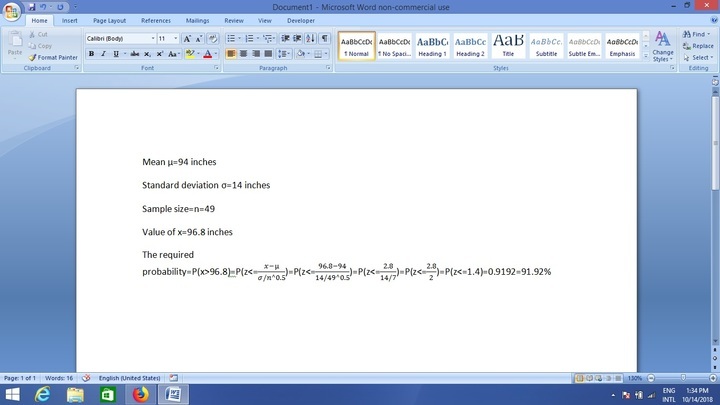Switch to the Page Layout tab

(x=109, y=20)
